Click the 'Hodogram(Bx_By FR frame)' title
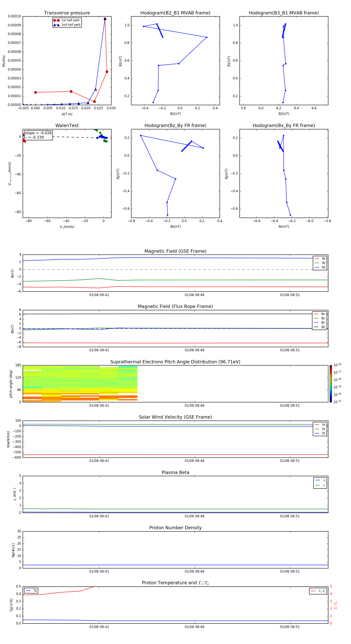 284,125
